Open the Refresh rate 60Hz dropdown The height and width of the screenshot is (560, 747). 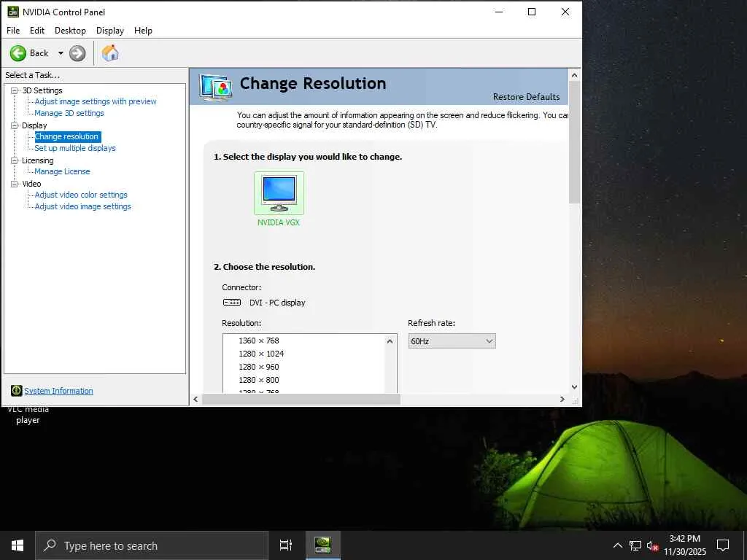(452, 341)
